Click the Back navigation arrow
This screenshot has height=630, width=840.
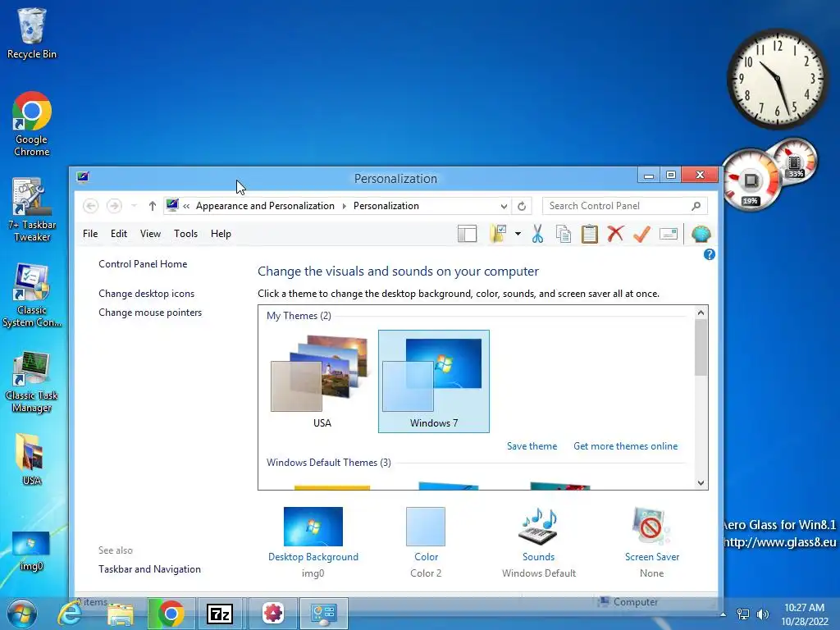pyautogui.click(x=91, y=206)
